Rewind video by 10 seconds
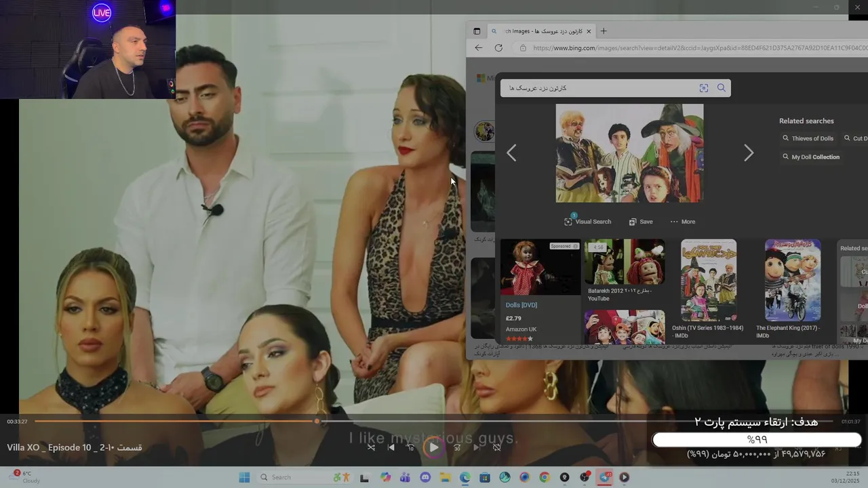 (x=410, y=447)
